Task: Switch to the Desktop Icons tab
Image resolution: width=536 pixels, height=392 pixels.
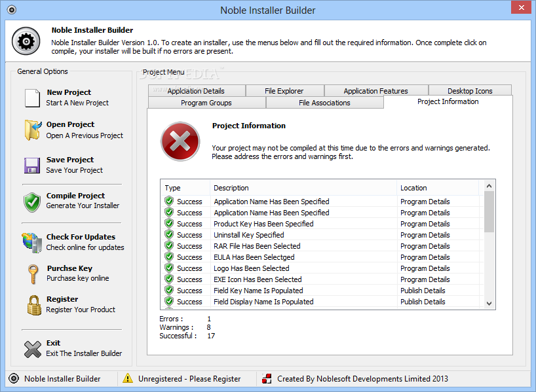Action: 470,91
